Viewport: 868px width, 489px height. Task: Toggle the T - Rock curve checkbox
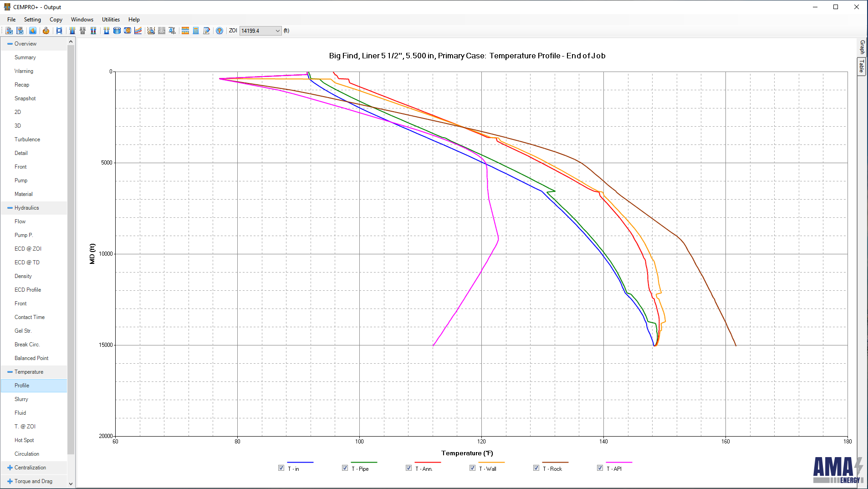(x=536, y=468)
